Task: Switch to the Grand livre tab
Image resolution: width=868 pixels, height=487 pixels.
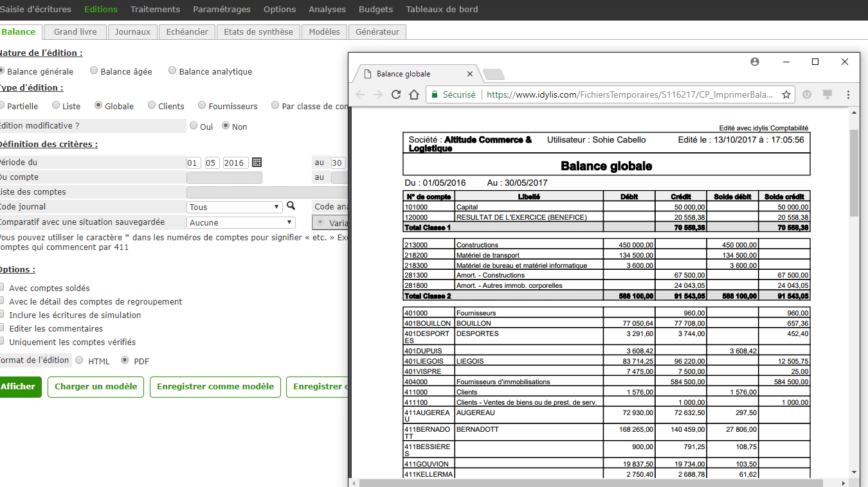Action: tap(75, 31)
